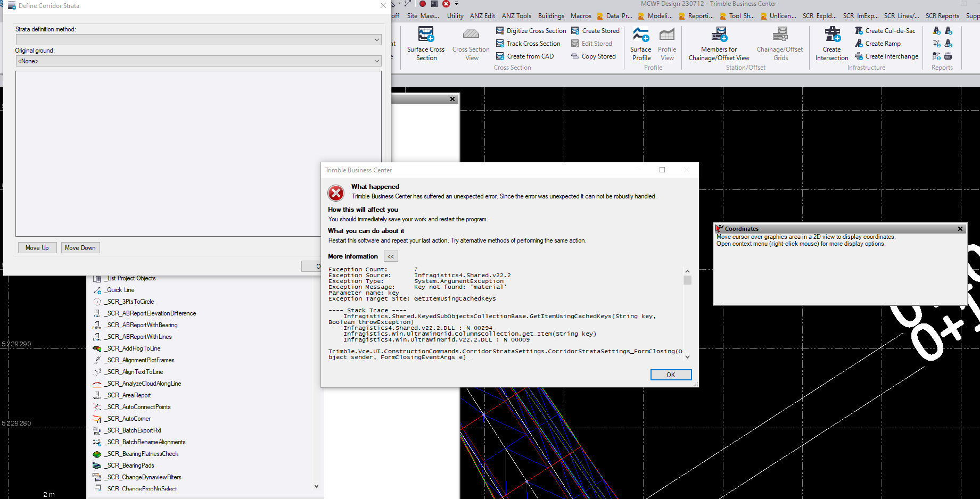Launch the Create Intersection tool

(x=832, y=44)
